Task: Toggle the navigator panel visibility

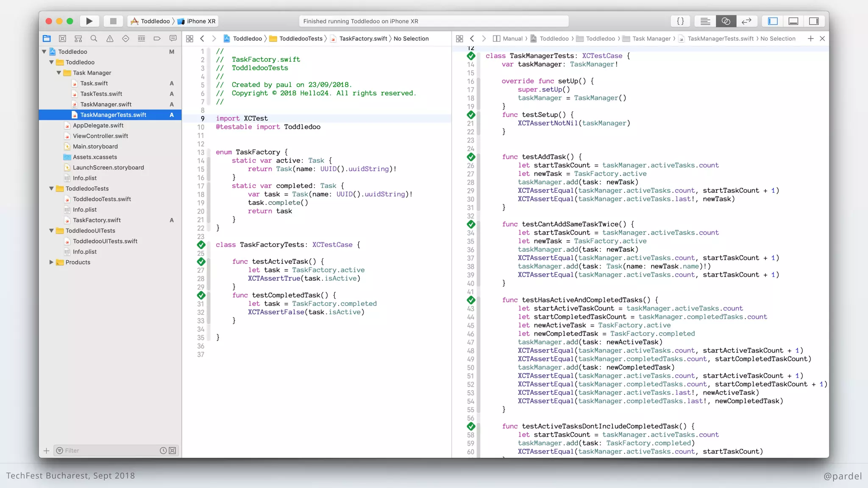Action: coord(773,21)
